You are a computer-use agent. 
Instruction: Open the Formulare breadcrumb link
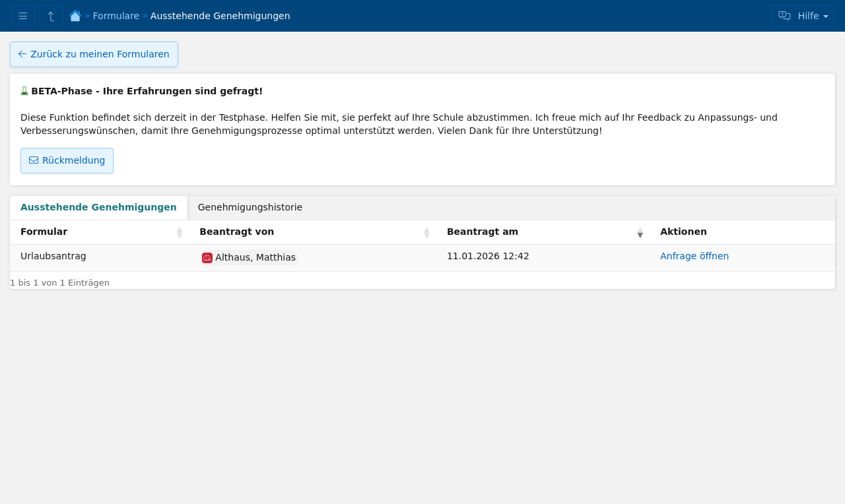pos(116,16)
